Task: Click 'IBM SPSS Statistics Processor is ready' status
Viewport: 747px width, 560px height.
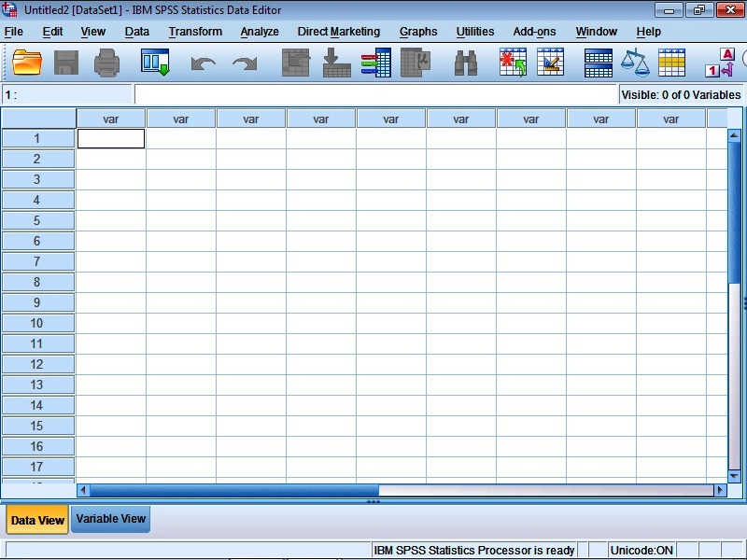Action: (x=474, y=551)
